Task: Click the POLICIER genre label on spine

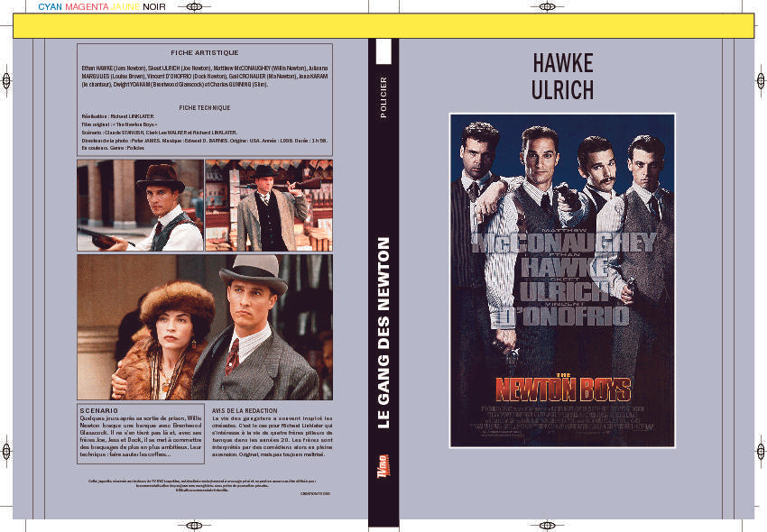Action: [x=383, y=97]
